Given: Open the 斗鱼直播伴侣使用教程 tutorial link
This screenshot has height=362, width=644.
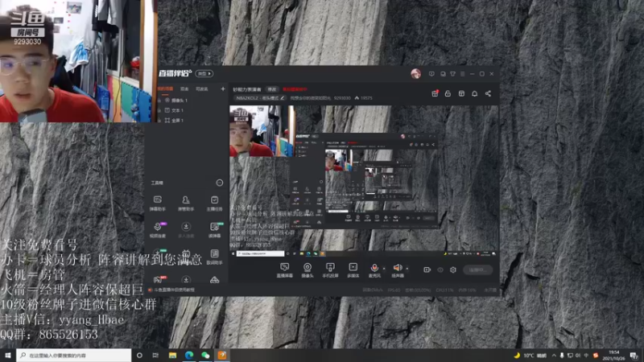Looking at the screenshot, I should [x=174, y=290].
